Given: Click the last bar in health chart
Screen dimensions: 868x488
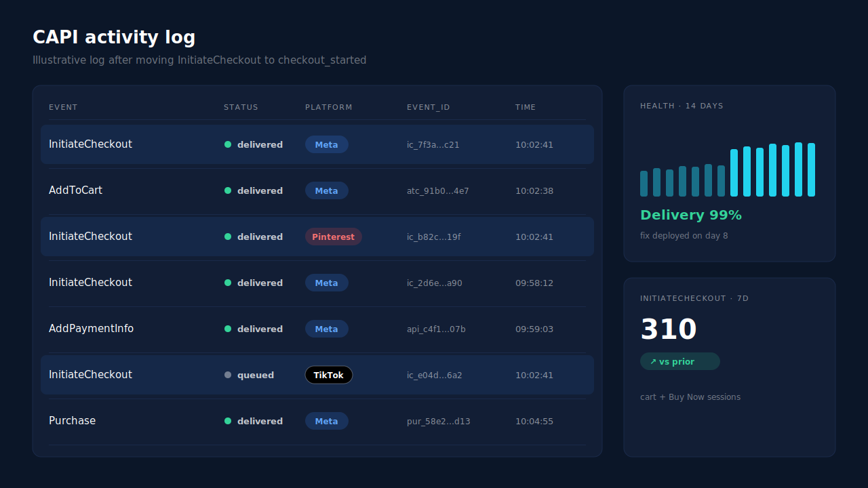Looking at the screenshot, I should (811, 169).
